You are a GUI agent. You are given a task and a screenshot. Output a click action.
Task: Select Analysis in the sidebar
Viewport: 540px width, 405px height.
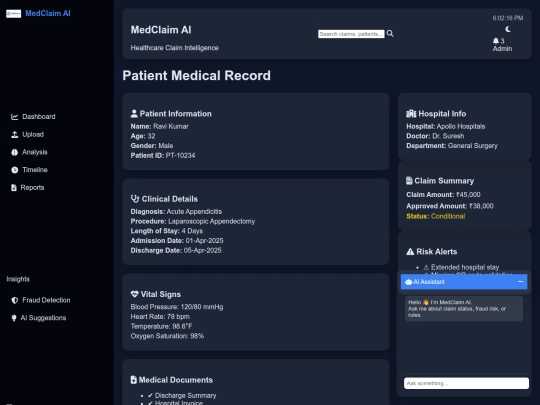(29, 152)
